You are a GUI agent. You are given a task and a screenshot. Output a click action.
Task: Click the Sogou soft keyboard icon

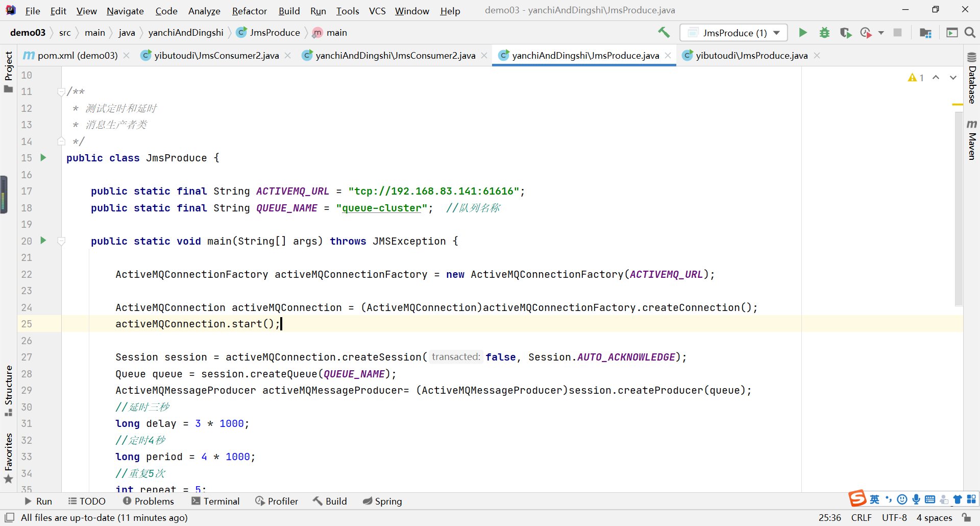(930, 499)
